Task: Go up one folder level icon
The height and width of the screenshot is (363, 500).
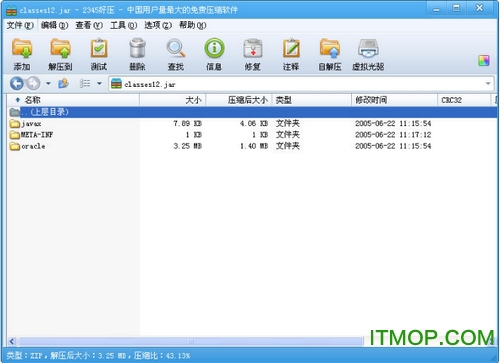Action: (x=63, y=83)
